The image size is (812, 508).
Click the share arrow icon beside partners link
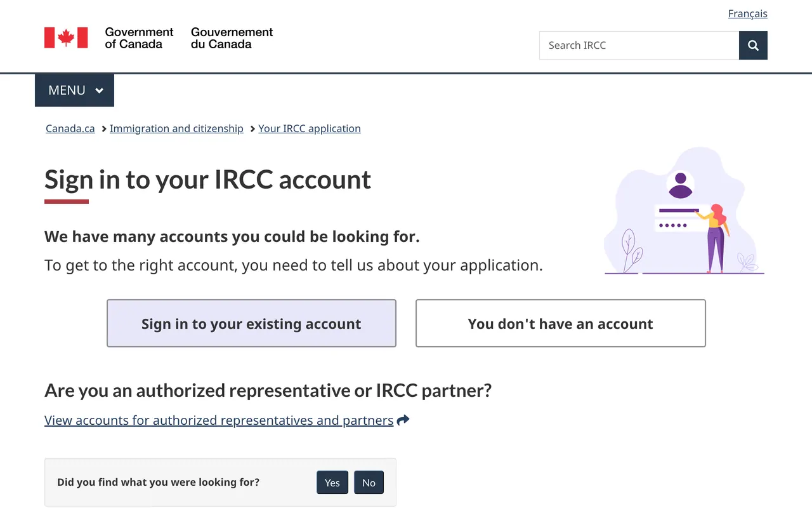coord(403,420)
